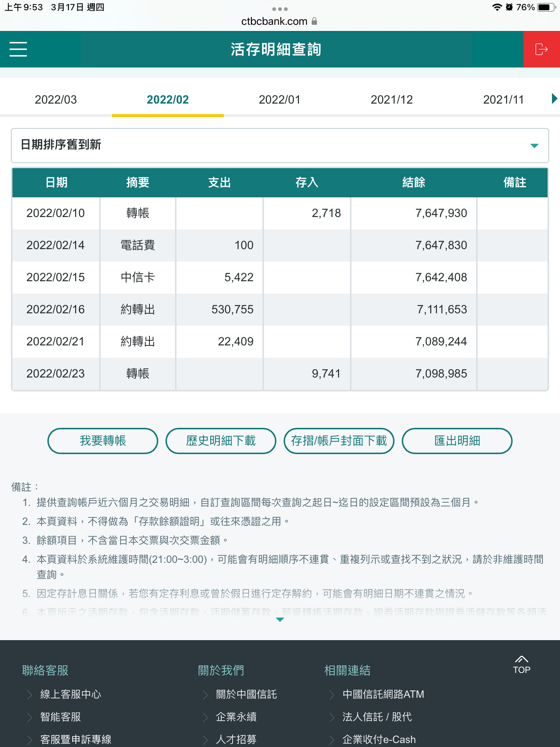
Task: Select the 2021/11 month tab
Action: click(503, 100)
